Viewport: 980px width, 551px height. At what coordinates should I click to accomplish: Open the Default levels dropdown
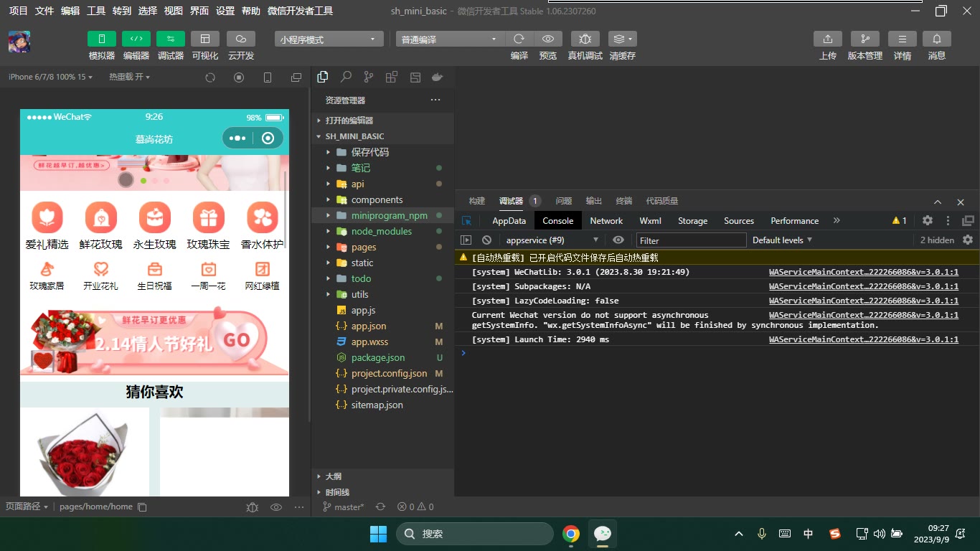(x=782, y=240)
